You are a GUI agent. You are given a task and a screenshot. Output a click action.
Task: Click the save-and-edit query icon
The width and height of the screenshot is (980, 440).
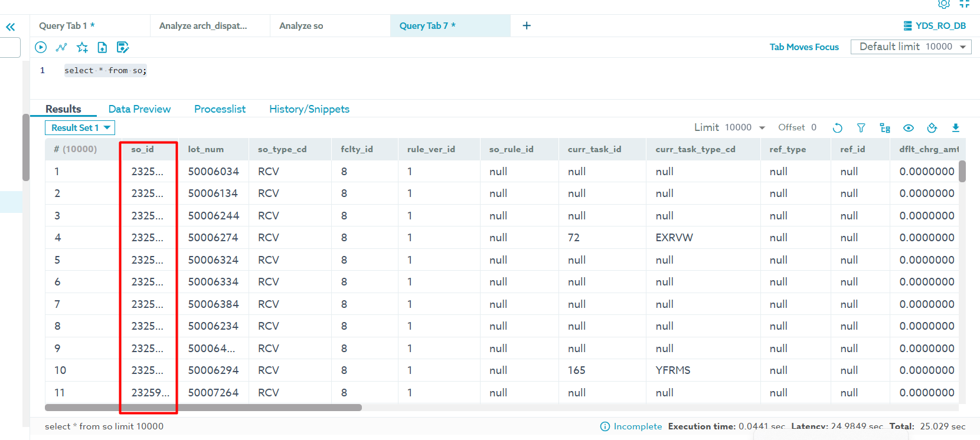click(123, 47)
